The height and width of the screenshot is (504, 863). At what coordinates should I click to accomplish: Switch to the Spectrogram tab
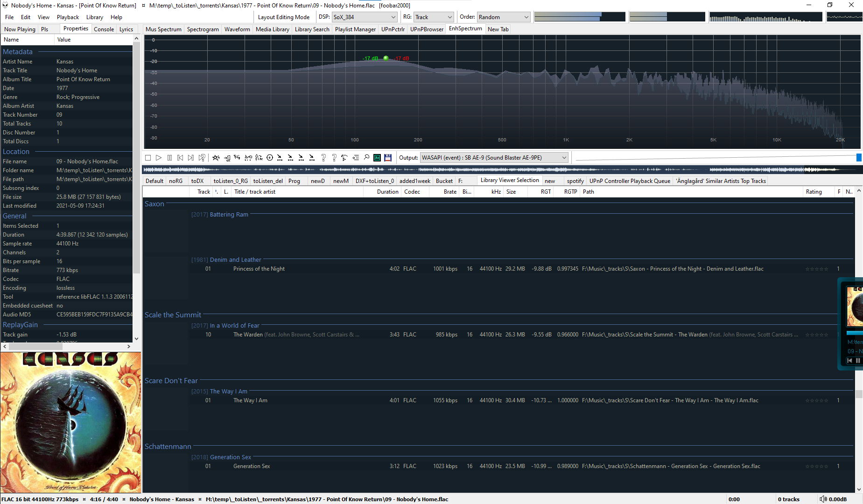(x=203, y=29)
